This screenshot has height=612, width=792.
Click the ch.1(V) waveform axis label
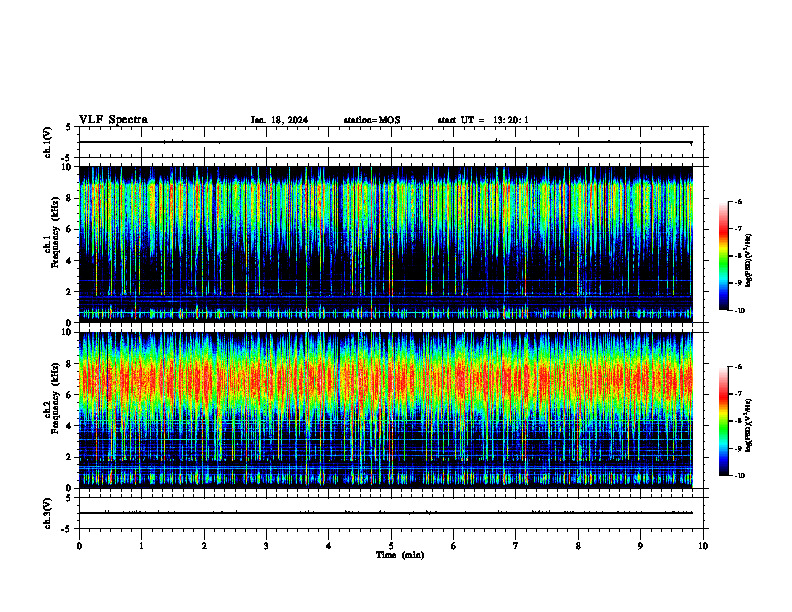tap(48, 142)
